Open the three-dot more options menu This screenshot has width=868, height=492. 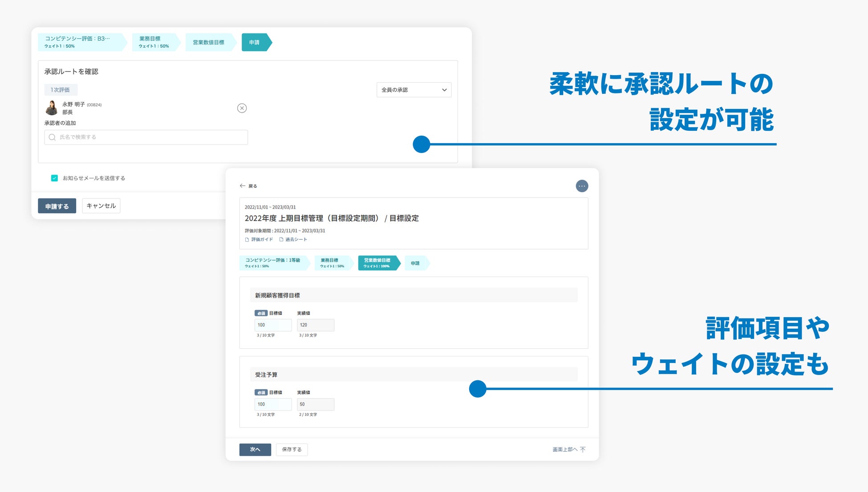[x=582, y=186]
